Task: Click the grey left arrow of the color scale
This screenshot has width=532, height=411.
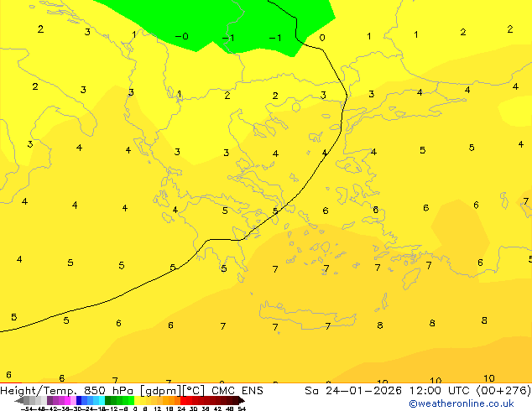Action: [19, 401]
